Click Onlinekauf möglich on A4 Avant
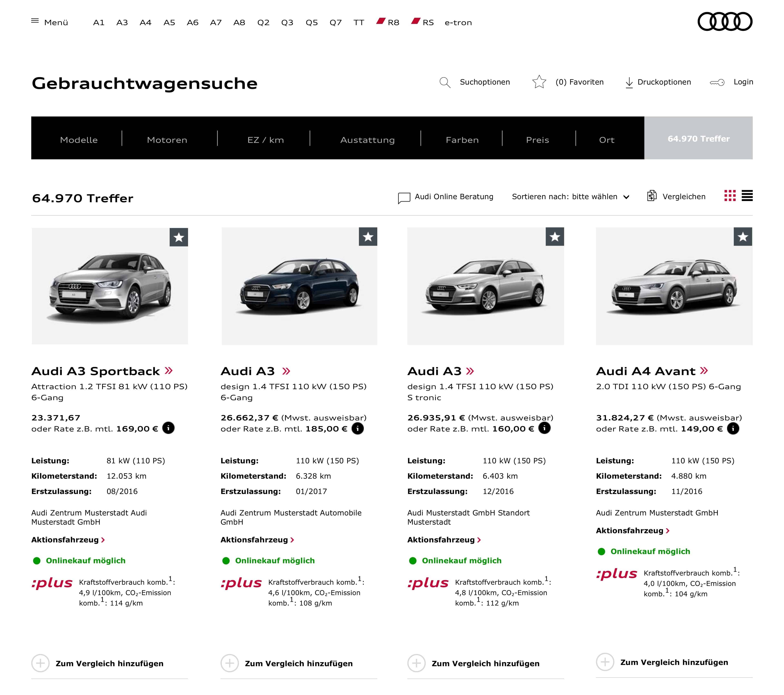 coord(650,551)
